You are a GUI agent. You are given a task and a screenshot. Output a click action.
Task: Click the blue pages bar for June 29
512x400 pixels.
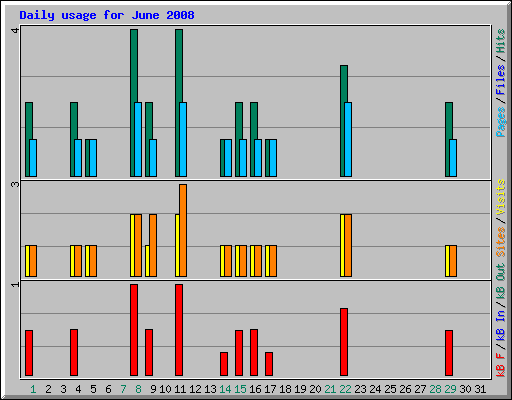coord(453,158)
